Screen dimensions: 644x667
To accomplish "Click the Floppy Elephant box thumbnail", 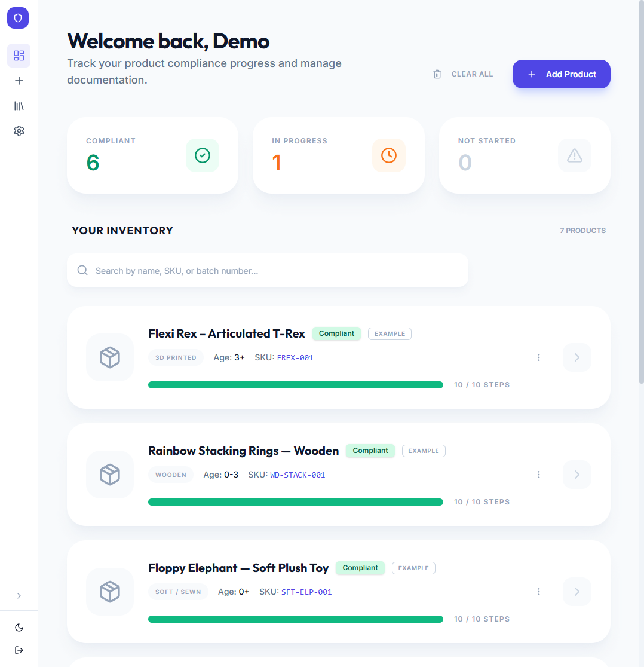I will pos(110,592).
